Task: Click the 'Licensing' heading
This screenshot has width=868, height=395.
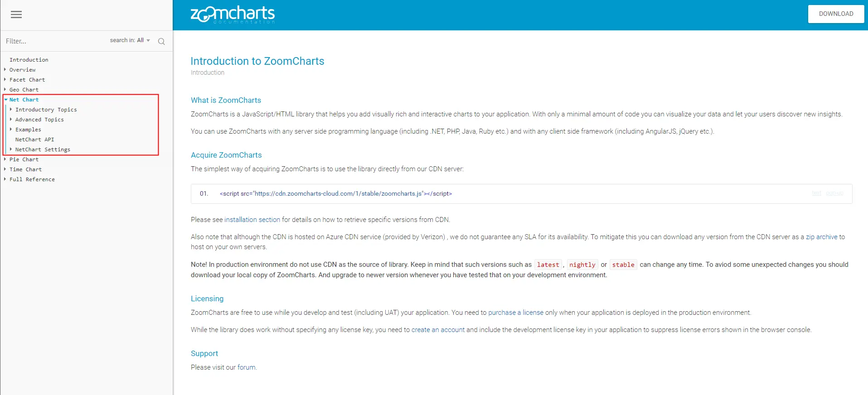Action: [x=207, y=299]
